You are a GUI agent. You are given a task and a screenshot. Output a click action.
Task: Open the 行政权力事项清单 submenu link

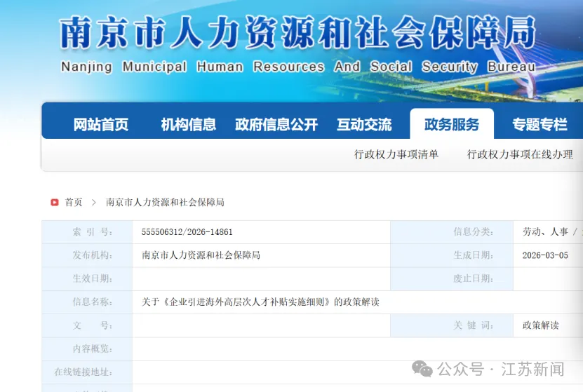(x=396, y=154)
